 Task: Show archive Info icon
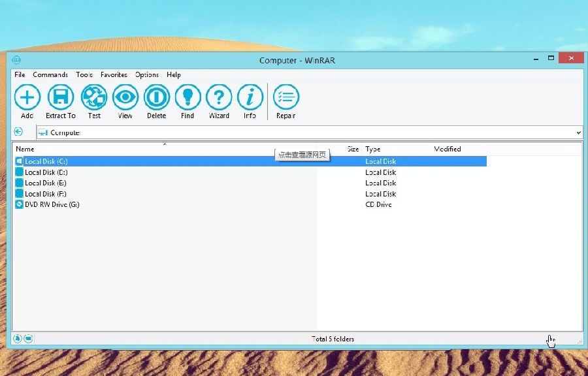tap(250, 97)
